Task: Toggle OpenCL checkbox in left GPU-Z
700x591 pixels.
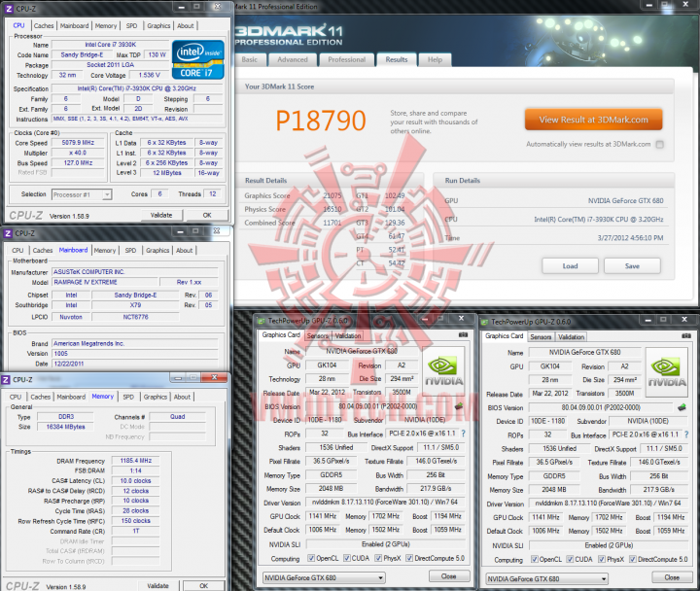Action: tap(311, 558)
